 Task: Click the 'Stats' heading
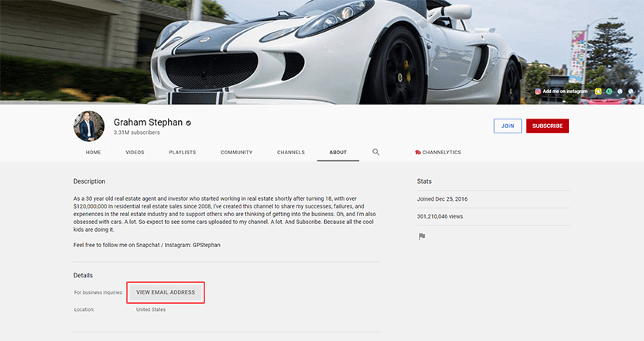[424, 181]
